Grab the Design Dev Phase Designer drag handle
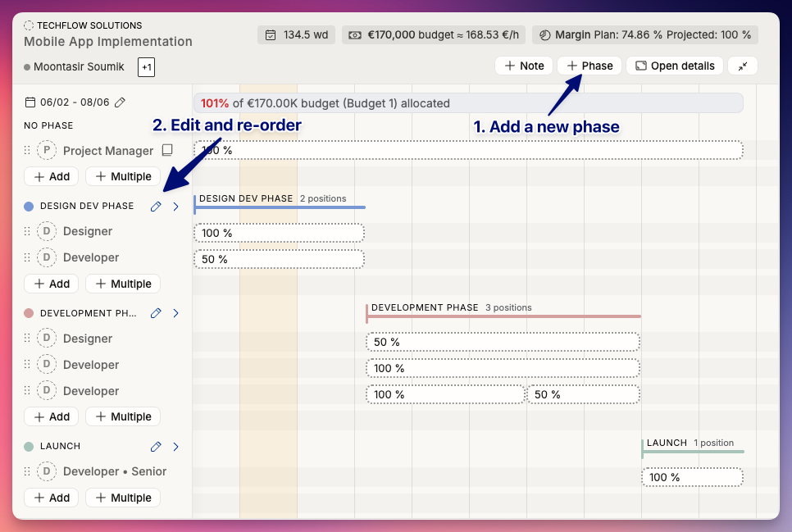 [x=27, y=231]
